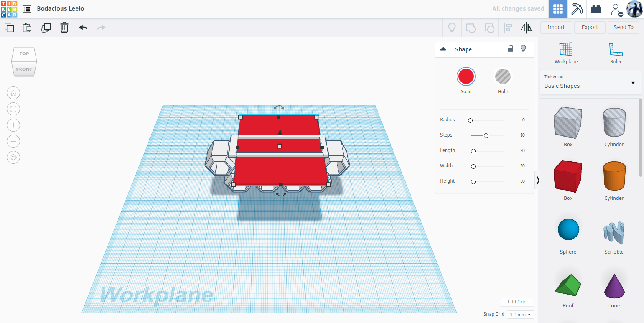Hide shape with inspector lightbulb
The image size is (644, 323).
click(x=523, y=48)
